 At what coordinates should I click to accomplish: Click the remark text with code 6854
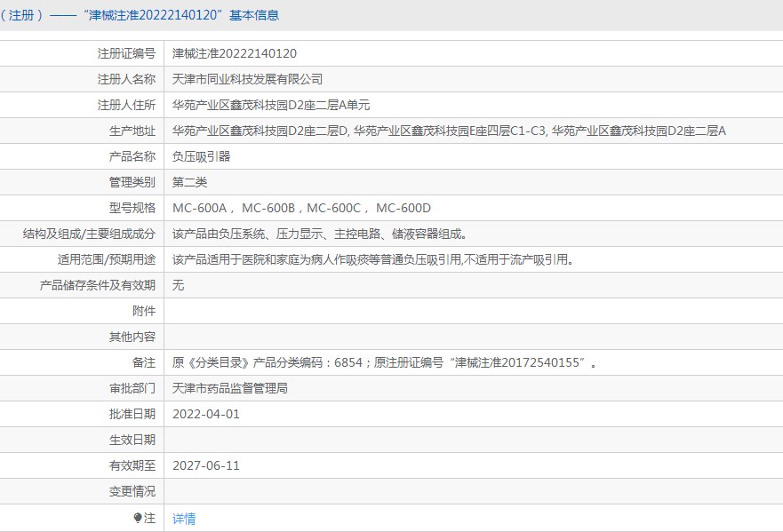pyautogui.click(x=384, y=363)
